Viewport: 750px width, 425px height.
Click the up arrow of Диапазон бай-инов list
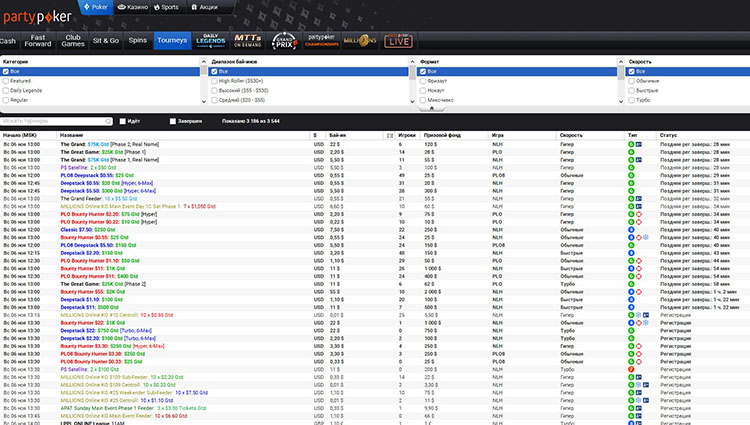(412, 62)
